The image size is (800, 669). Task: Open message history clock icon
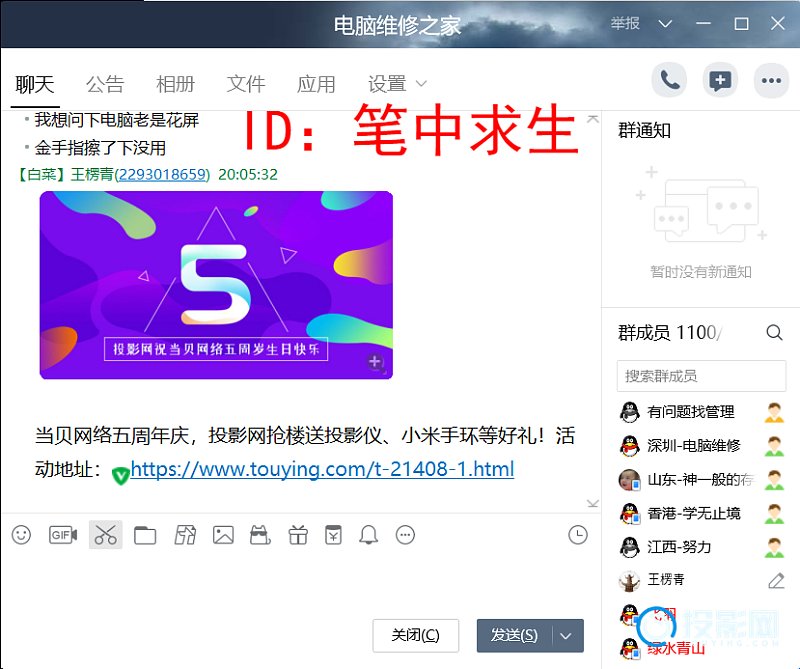point(578,535)
